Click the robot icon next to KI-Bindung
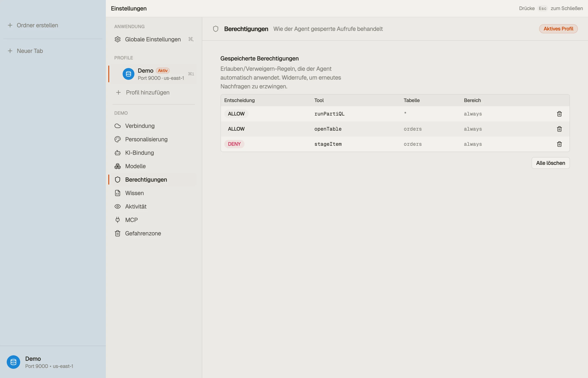 [118, 153]
